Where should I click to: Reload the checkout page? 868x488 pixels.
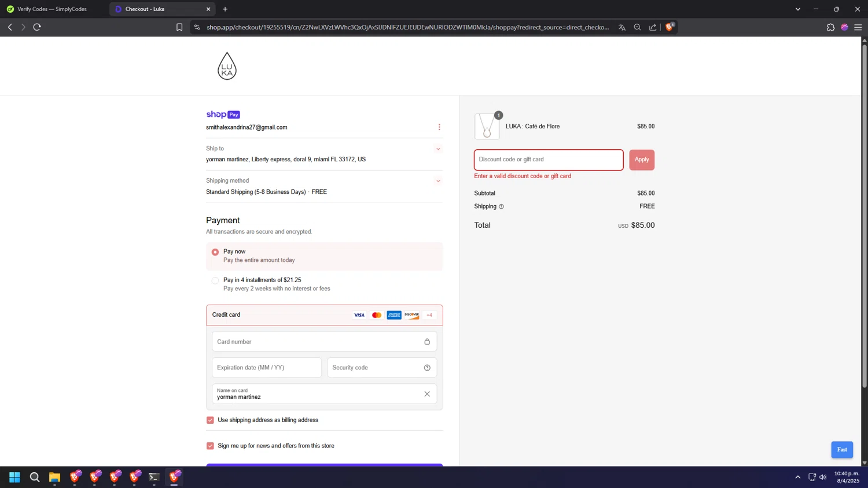click(x=37, y=27)
